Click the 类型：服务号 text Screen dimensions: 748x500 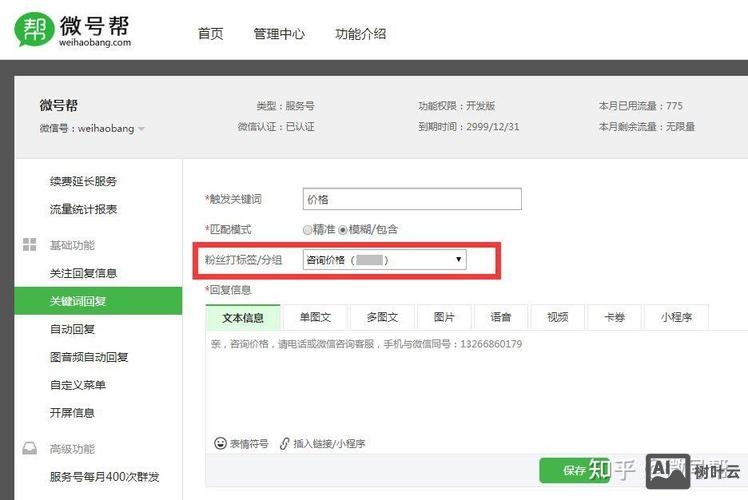[x=285, y=105]
